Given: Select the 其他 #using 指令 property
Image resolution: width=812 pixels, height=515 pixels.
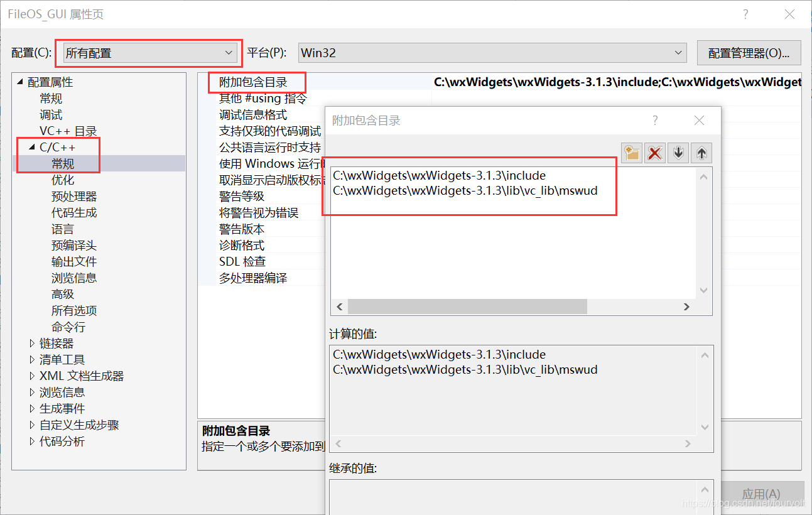Looking at the screenshot, I should (263, 99).
